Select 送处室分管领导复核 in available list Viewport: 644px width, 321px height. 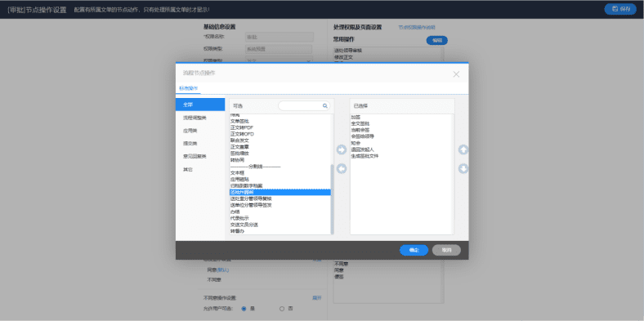coord(280,198)
